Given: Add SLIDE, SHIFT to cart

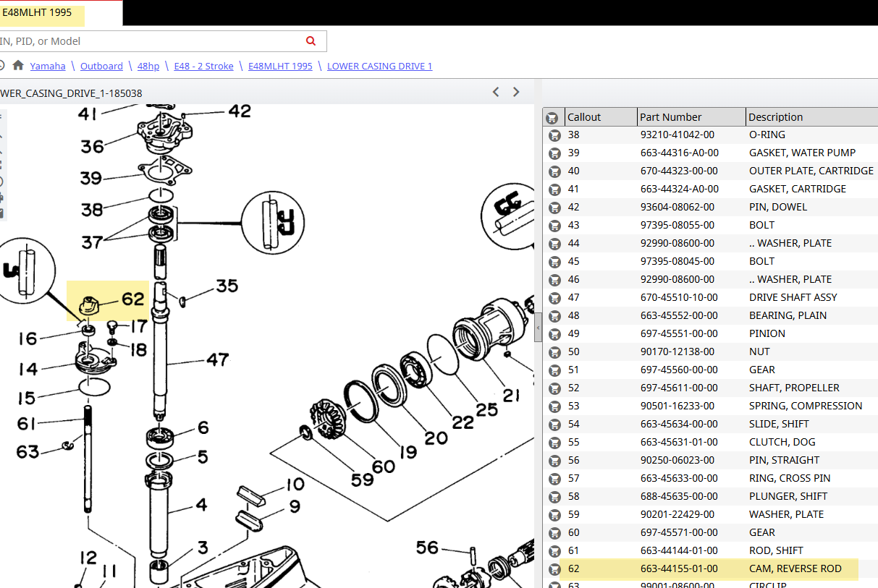Looking at the screenshot, I should pos(554,425).
